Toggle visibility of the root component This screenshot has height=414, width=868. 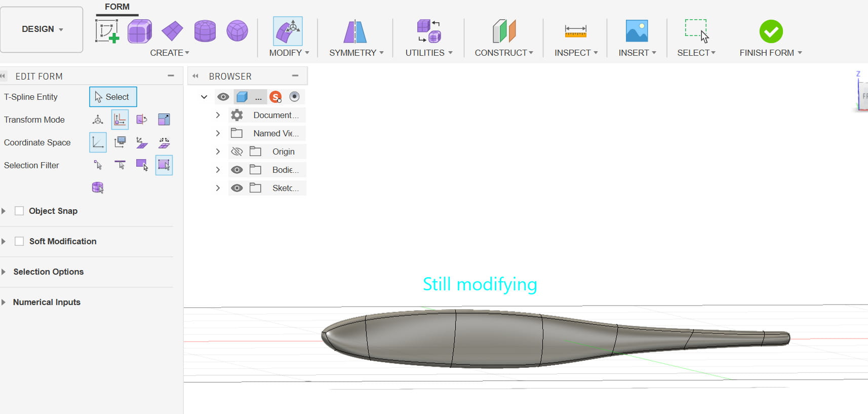click(x=223, y=97)
